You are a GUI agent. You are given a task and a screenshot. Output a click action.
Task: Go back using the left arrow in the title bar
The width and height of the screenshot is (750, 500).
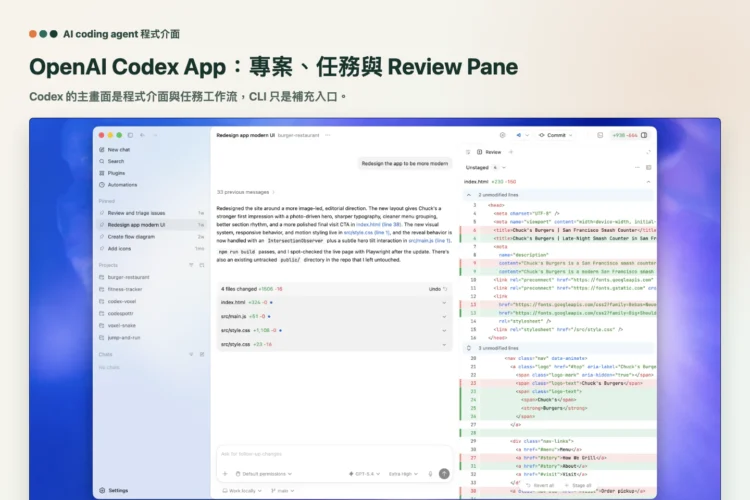tap(143, 135)
